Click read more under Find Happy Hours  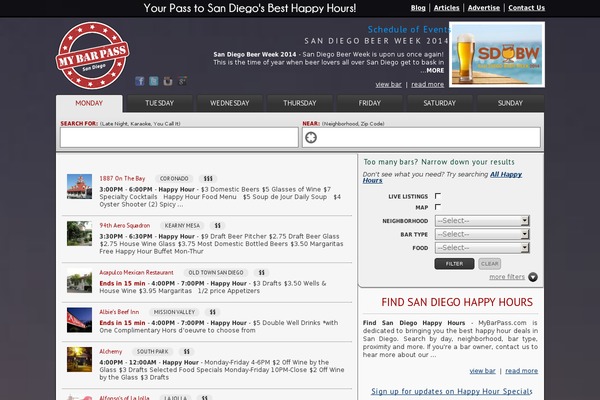click(x=522, y=371)
